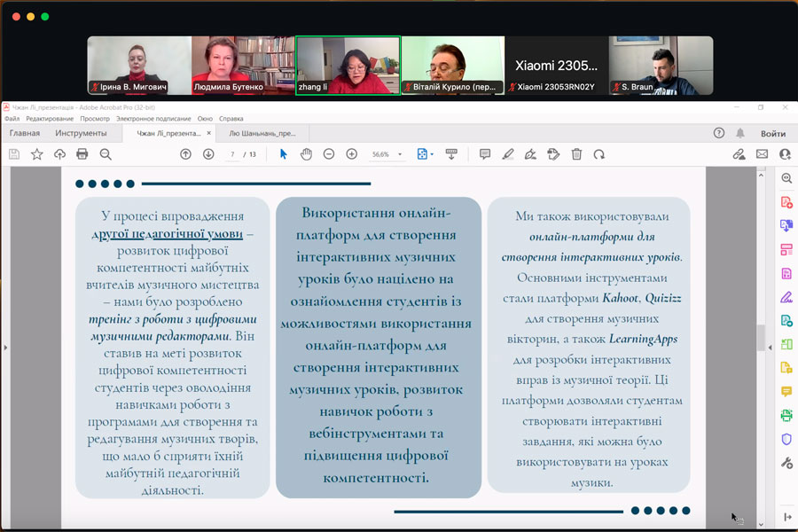Screen dimensions: 798x532
Task: Save the document with the floppy disk icon
Action: coord(14,153)
